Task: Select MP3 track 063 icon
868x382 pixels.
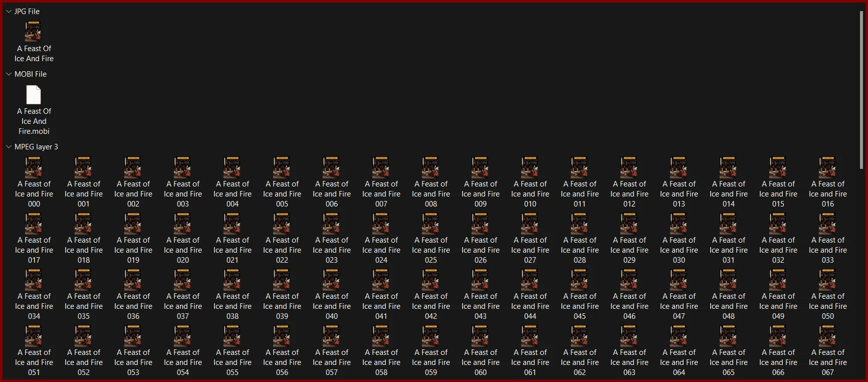Action: 629,336
